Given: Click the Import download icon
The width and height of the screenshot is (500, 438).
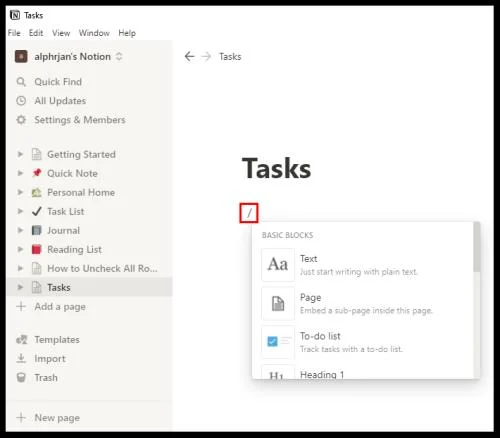Looking at the screenshot, I should (21, 359).
